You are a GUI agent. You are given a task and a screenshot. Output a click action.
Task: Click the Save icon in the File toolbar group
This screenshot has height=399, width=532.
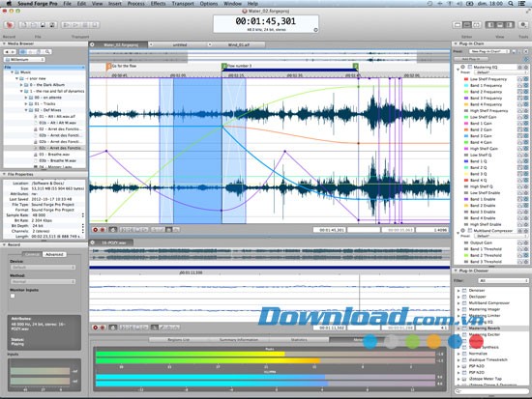click(43, 25)
